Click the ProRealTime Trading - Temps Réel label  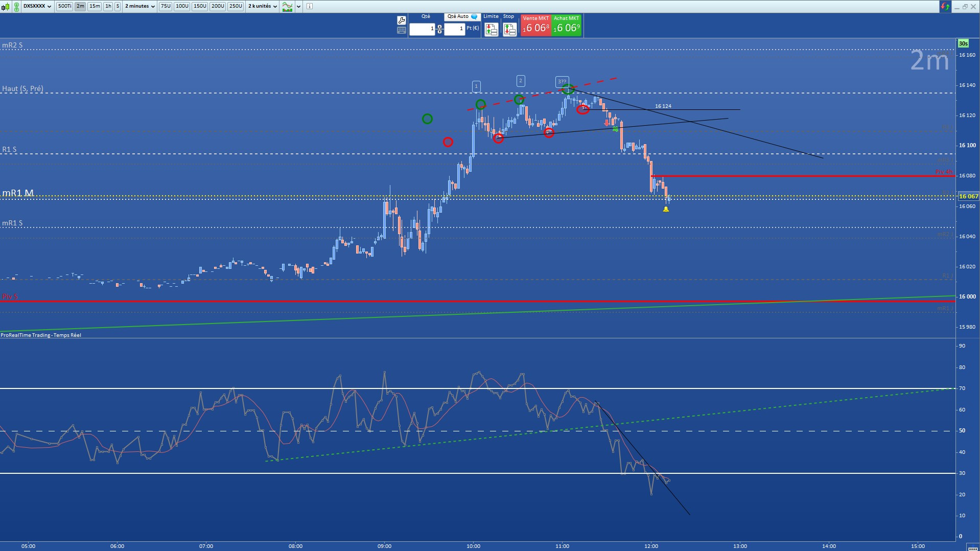[41, 335]
